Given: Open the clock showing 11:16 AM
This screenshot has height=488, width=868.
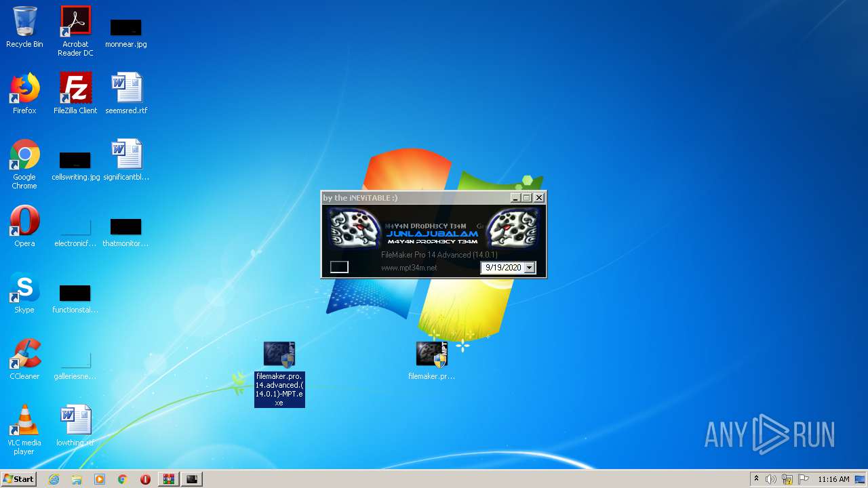Looking at the screenshot, I should click(x=833, y=479).
